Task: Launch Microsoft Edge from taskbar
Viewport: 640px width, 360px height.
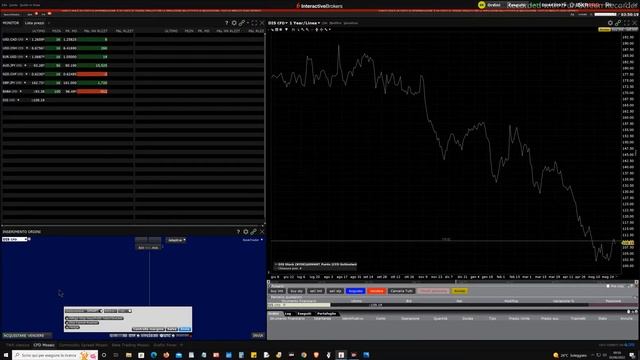Action: pos(153,355)
